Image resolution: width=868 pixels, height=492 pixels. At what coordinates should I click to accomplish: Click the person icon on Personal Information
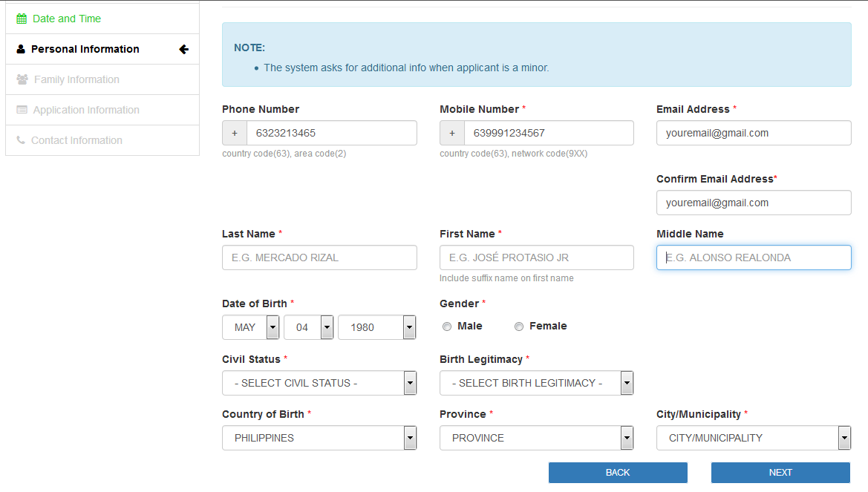[x=19, y=49]
